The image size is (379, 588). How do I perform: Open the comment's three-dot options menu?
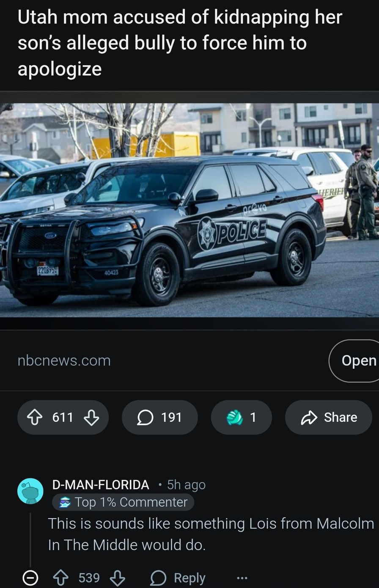(x=242, y=578)
